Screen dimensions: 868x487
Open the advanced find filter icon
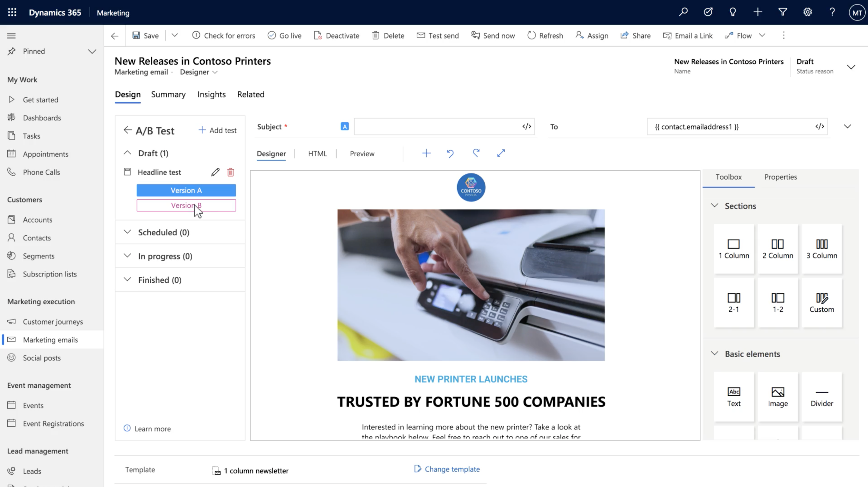pos(783,12)
